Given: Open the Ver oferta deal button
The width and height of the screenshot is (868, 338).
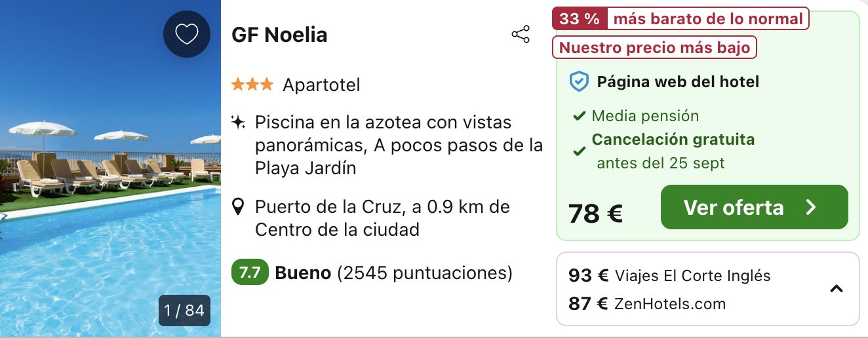Looking at the screenshot, I should pos(754,207).
